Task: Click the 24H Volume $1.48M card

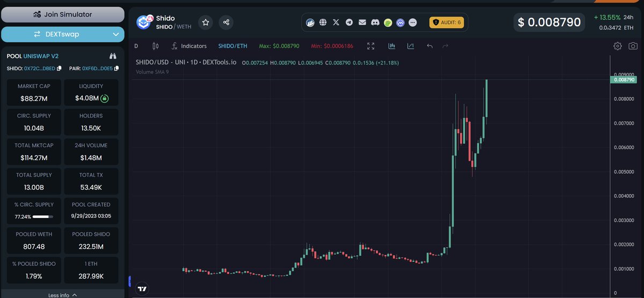Action: [91, 151]
